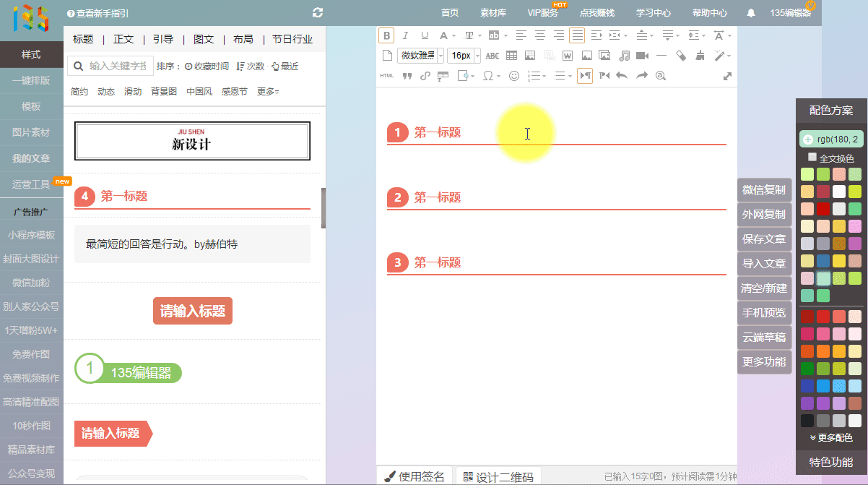The image size is (868, 485).
Task: Click the notification bell icon
Action: coord(751,13)
